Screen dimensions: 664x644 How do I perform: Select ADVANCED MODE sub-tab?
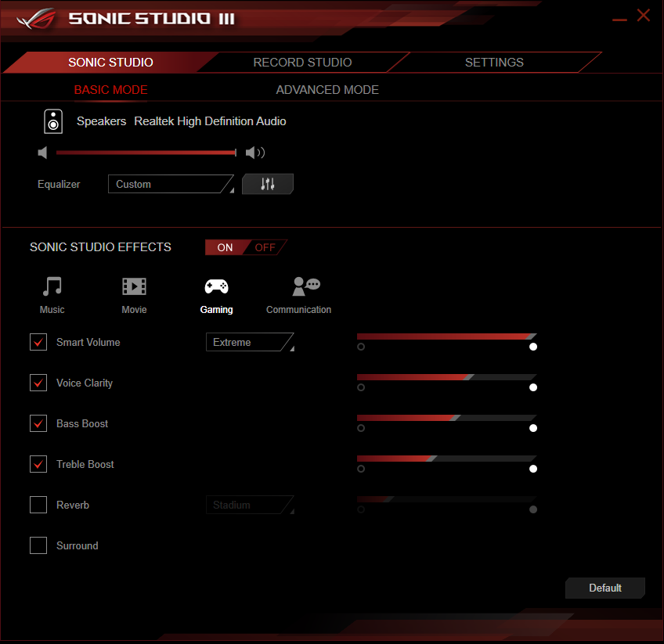click(x=327, y=90)
